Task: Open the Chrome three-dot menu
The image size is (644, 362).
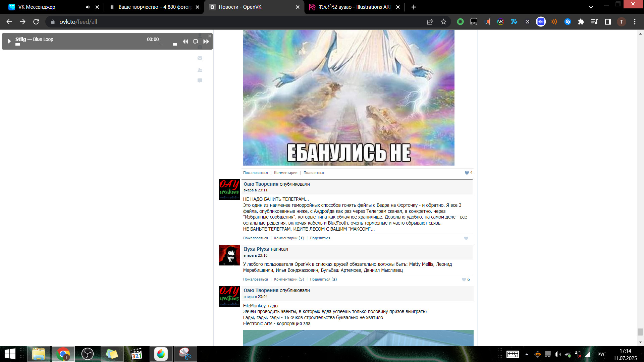Action: click(634, 22)
